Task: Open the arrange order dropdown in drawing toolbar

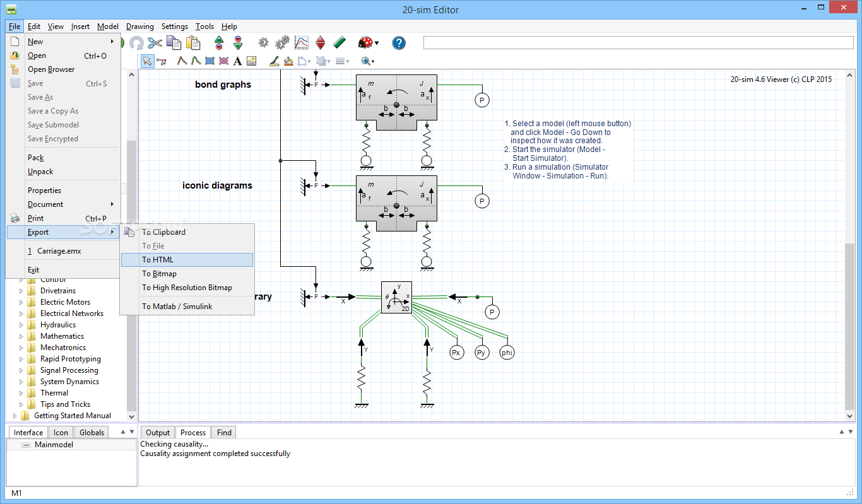Action: 328,61
